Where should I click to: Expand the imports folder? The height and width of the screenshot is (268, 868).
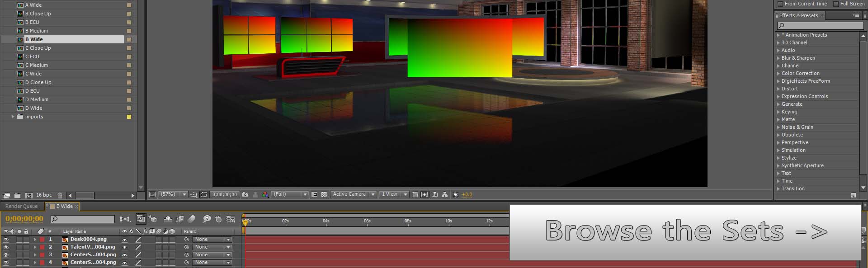(13, 117)
